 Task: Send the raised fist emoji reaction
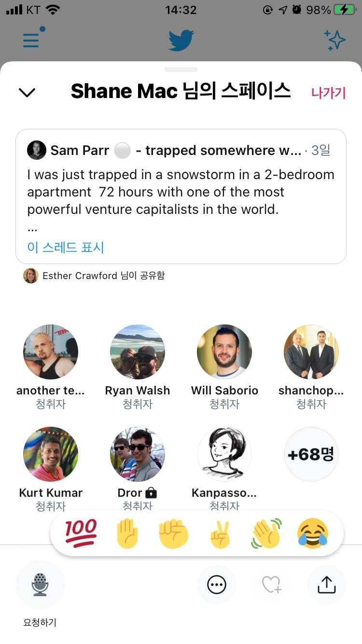pyautogui.click(x=173, y=533)
